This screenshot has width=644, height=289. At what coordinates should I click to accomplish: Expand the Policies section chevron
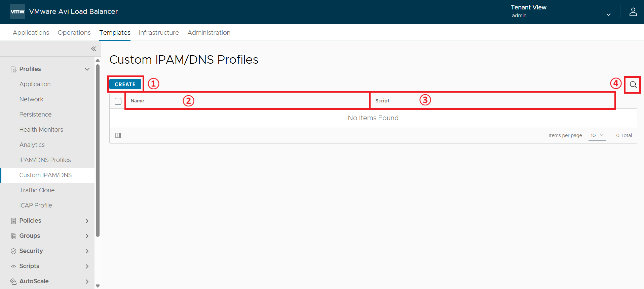pyautogui.click(x=87, y=221)
